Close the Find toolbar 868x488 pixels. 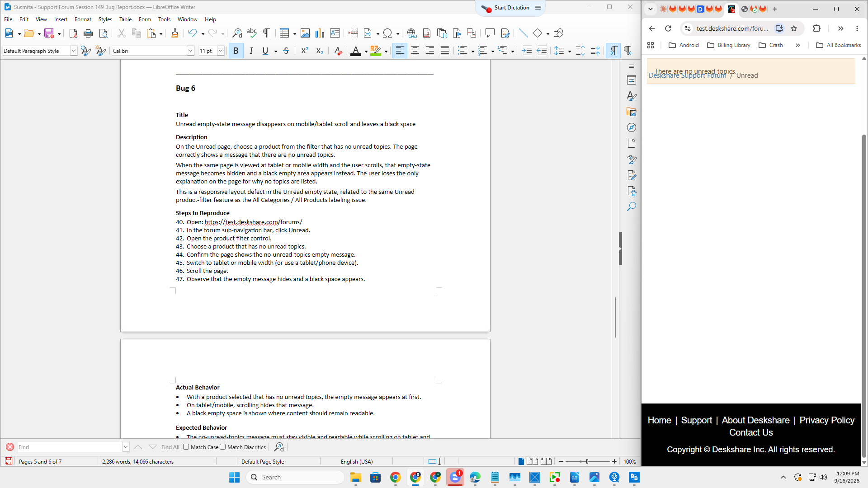click(9, 447)
